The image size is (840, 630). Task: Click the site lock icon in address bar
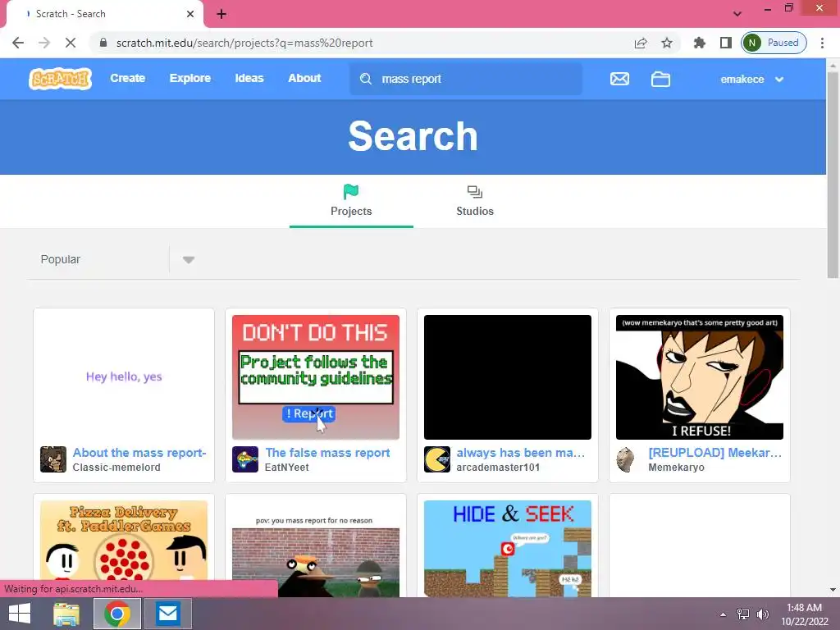click(103, 43)
